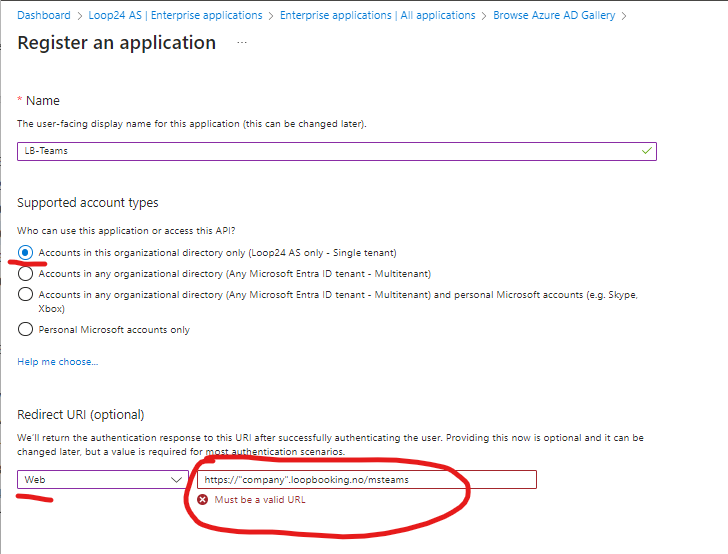
Task: Go to the Dashboard breadcrumb
Action: point(44,15)
